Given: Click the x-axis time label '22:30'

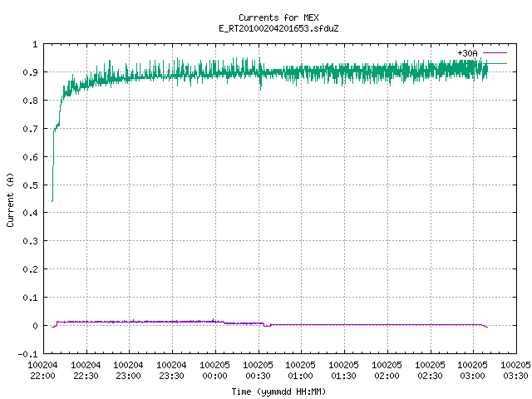Looking at the screenshot, I should (86, 376).
